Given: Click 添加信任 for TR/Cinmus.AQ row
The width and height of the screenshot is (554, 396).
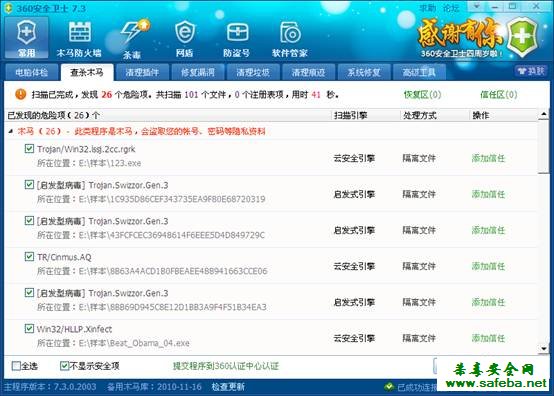Looking at the screenshot, I should pyautogui.click(x=488, y=266).
